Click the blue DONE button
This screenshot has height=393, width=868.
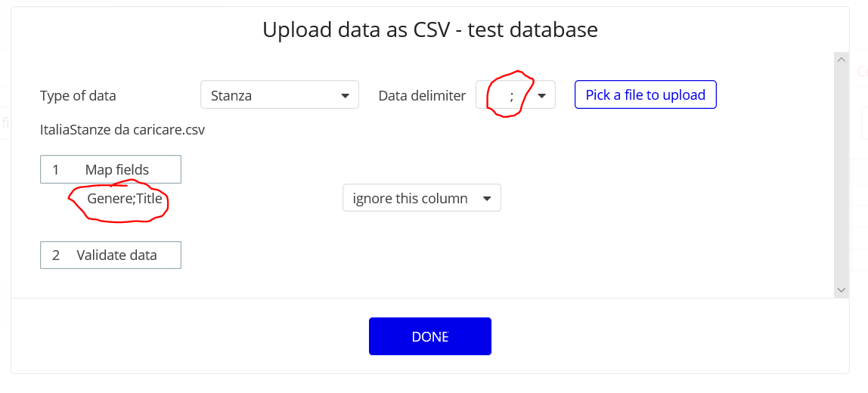tap(430, 336)
